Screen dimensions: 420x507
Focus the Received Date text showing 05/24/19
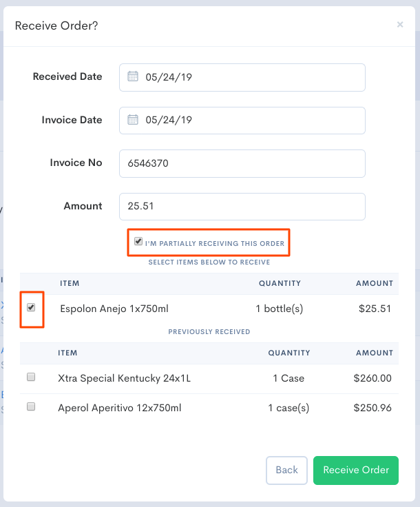click(169, 77)
